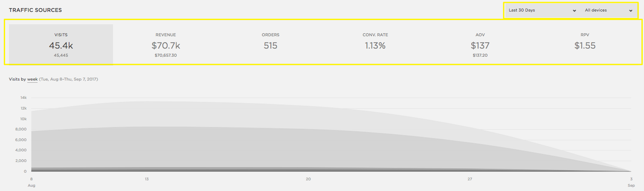644x191 pixels.
Task: Select the Visits metric tab
Action: [61, 44]
